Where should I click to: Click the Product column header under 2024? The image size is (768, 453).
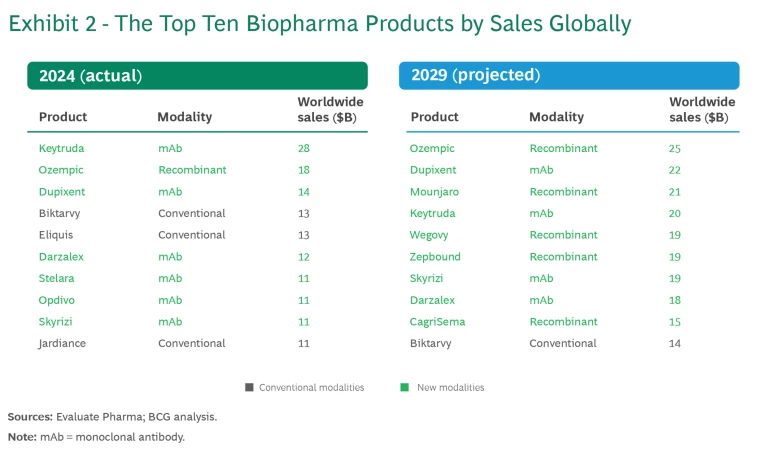(63, 117)
